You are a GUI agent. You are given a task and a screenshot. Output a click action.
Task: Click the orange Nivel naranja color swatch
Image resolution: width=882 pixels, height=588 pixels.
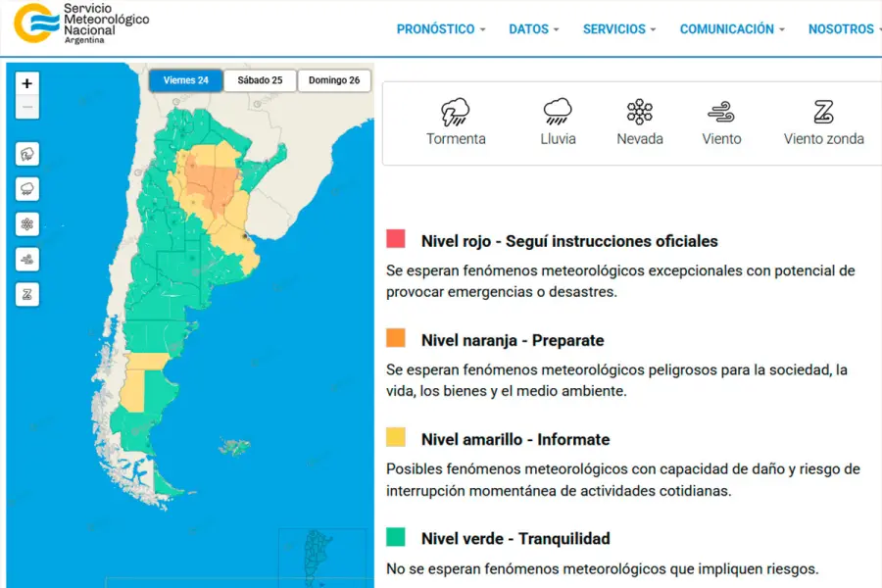(396, 338)
